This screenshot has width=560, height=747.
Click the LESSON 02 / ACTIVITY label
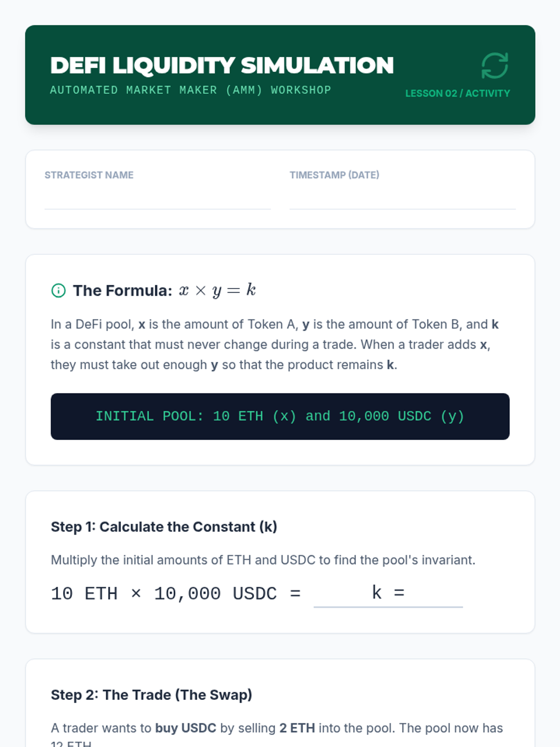pyautogui.click(x=457, y=93)
